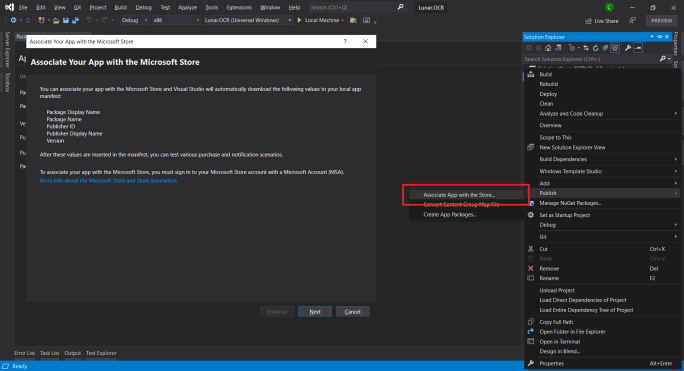684x371 pixels.
Task: Click the Cancel button in dialog
Action: pyautogui.click(x=352, y=312)
